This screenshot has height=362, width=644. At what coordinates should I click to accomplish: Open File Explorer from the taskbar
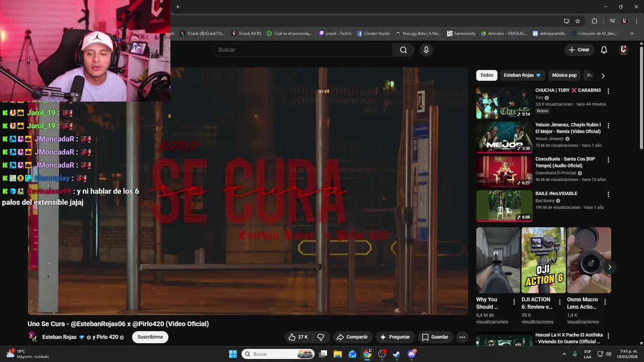click(338, 354)
